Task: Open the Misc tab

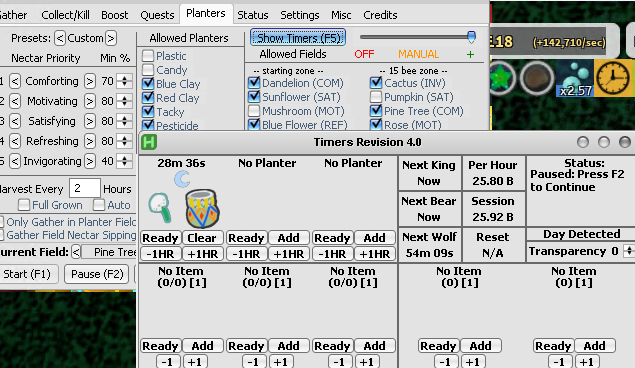Action: [x=341, y=15]
